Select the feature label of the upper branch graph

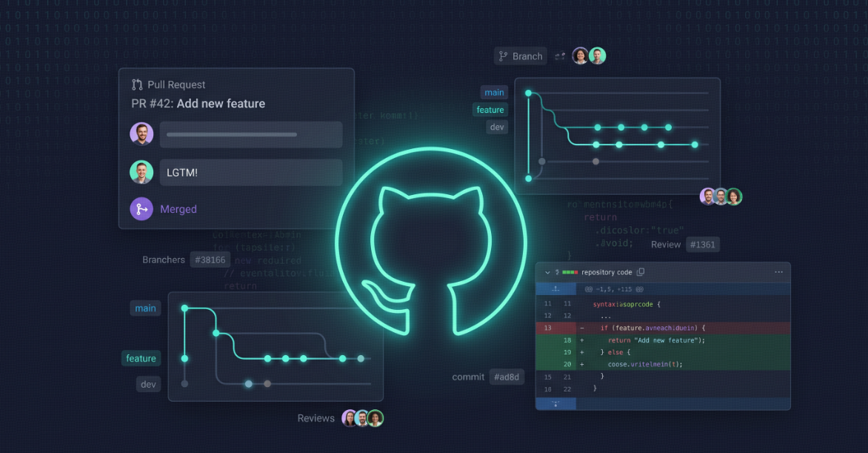tap(490, 110)
